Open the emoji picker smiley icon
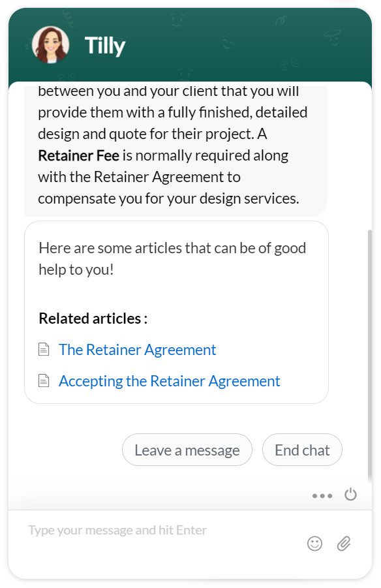Image resolution: width=381 pixels, height=588 pixels. click(x=314, y=543)
